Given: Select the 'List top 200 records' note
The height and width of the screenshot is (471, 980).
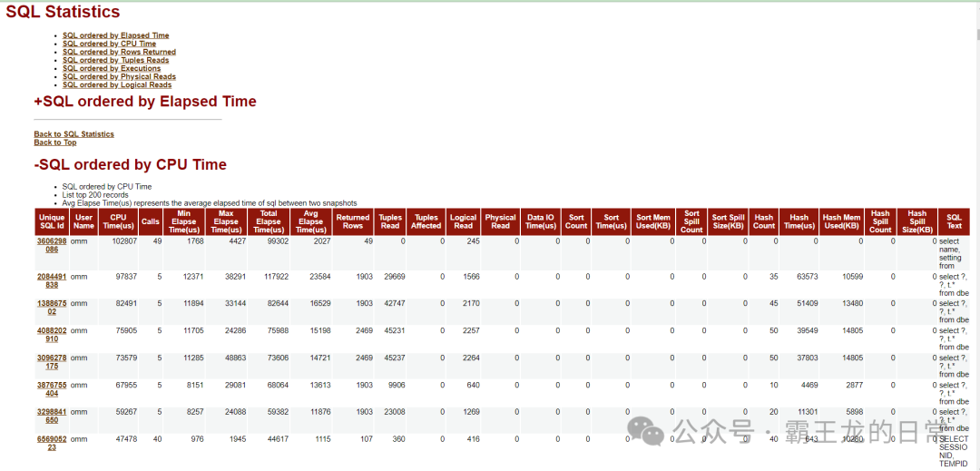Looking at the screenshot, I should point(95,195).
